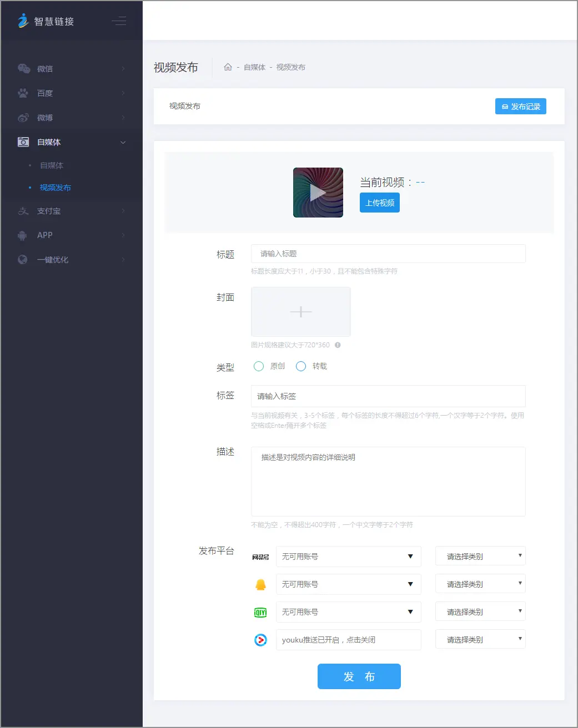Click the home icon in breadcrumb

point(228,67)
